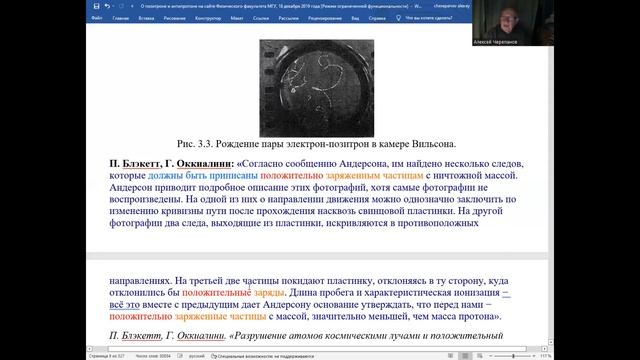Click the lightbulb Tell Me icon
The height and width of the screenshot is (360, 640).
coord(398,18)
